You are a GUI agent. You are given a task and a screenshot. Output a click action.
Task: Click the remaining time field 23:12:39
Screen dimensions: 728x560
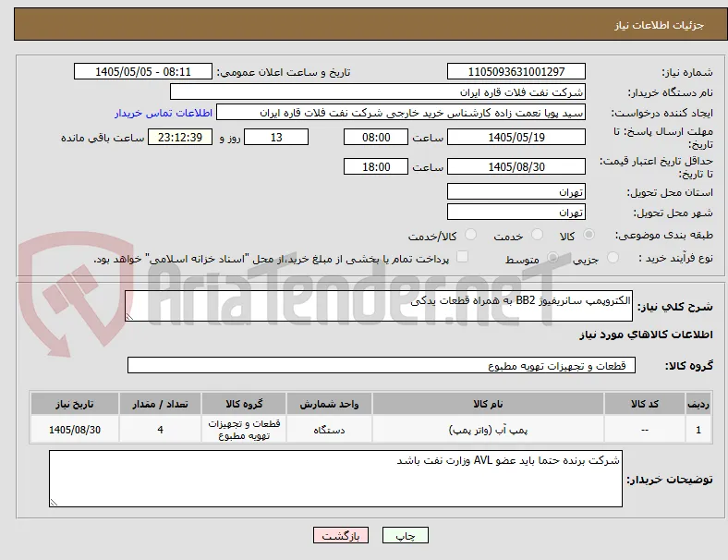[x=180, y=138]
